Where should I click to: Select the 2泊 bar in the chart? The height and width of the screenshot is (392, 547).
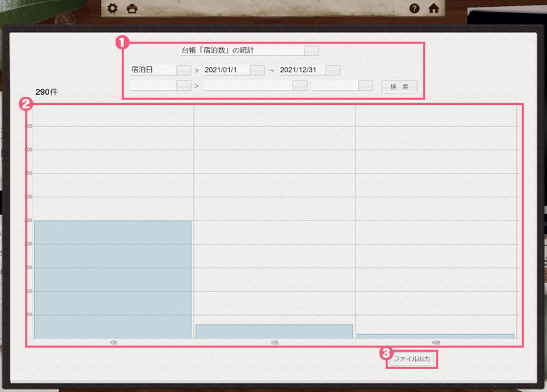click(x=273, y=331)
